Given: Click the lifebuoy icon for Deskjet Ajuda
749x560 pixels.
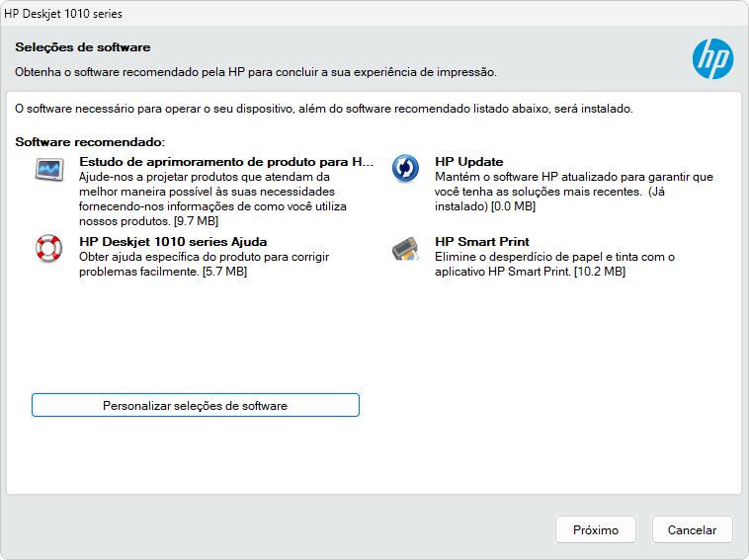Looking at the screenshot, I should [x=48, y=249].
